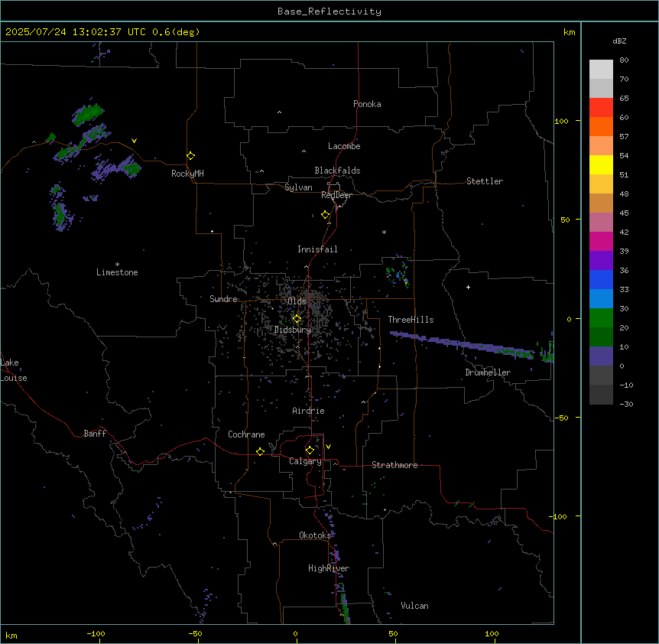Click the Blackfalds city label

coord(337,171)
